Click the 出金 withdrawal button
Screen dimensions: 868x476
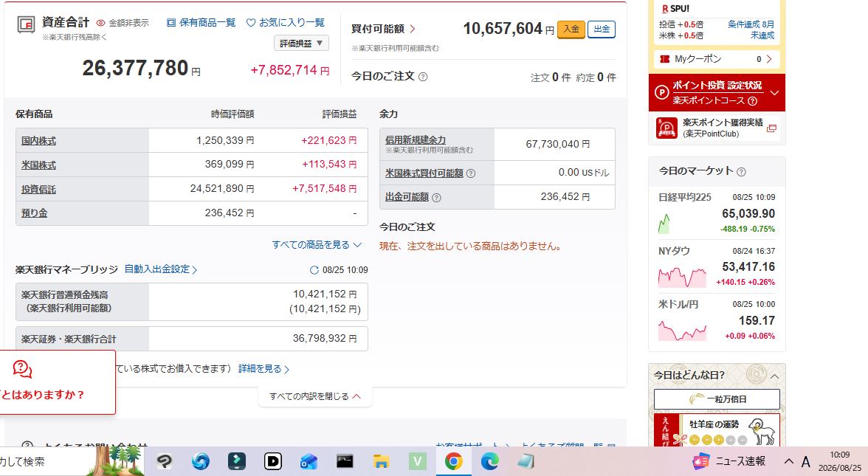pos(601,29)
